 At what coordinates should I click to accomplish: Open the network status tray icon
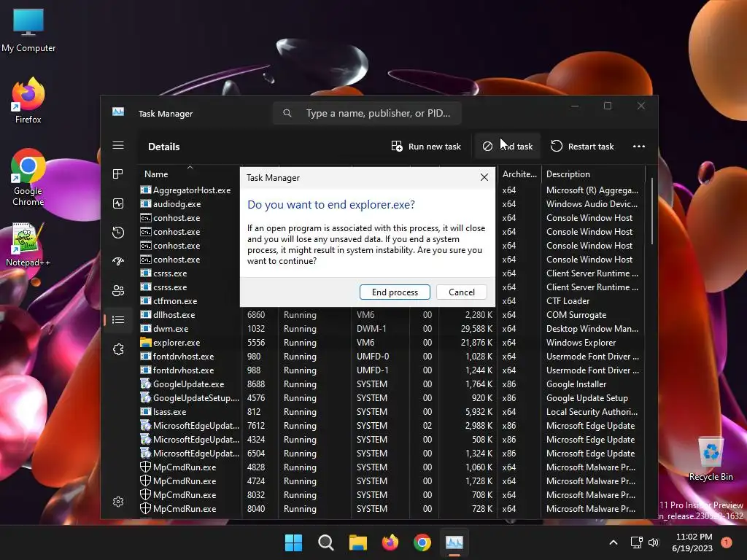point(636,542)
